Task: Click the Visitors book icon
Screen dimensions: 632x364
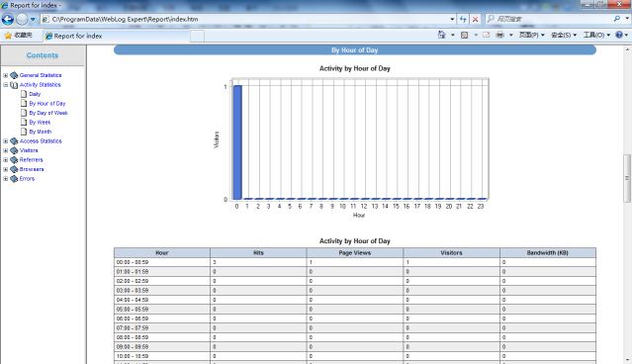Action: click(x=14, y=150)
